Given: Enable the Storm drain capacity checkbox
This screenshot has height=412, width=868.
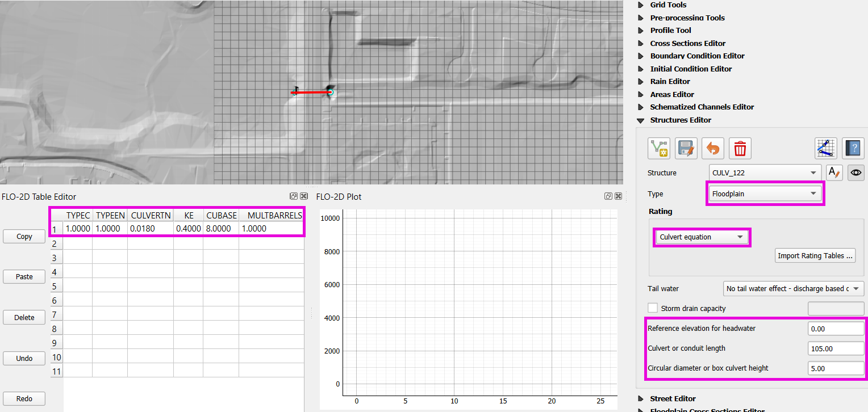Looking at the screenshot, I should [653, 308].
